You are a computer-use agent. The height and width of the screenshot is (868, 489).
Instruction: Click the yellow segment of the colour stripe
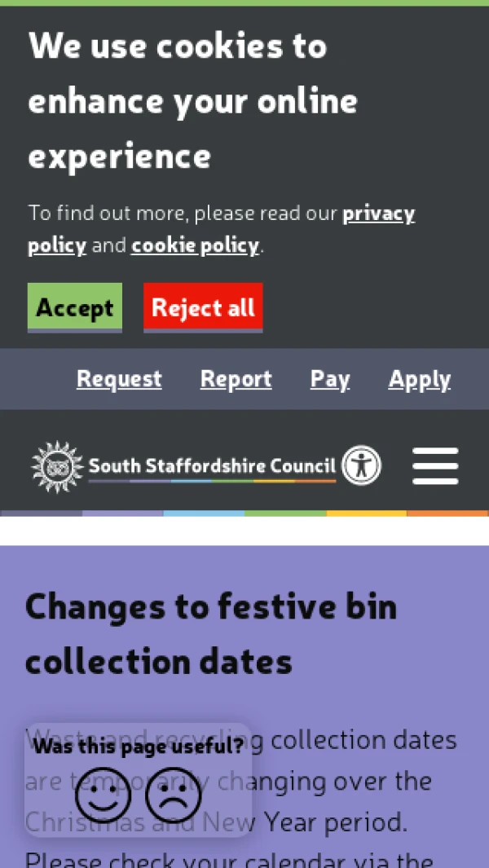coord(366,513)
